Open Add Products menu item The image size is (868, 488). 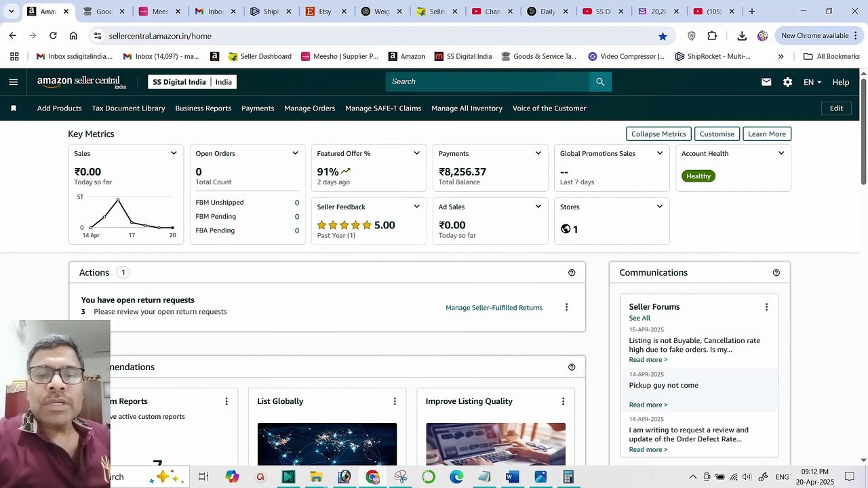[60, 108]
